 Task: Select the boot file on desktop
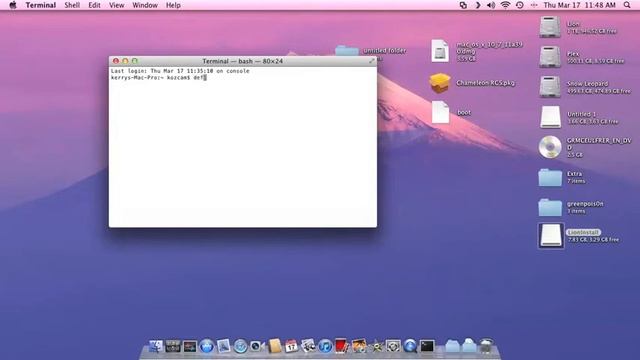click(440, 112)
